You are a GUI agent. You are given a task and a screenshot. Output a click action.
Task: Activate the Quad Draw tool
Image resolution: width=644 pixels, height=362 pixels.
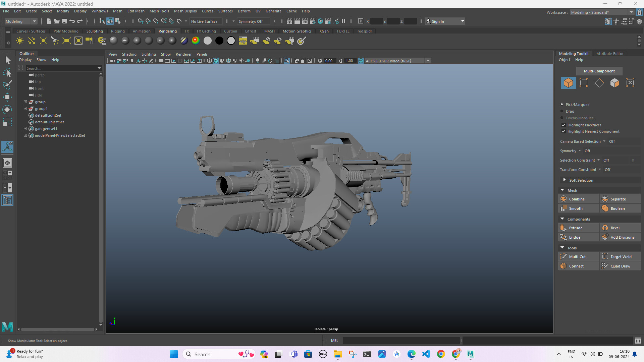pos(620,266)
